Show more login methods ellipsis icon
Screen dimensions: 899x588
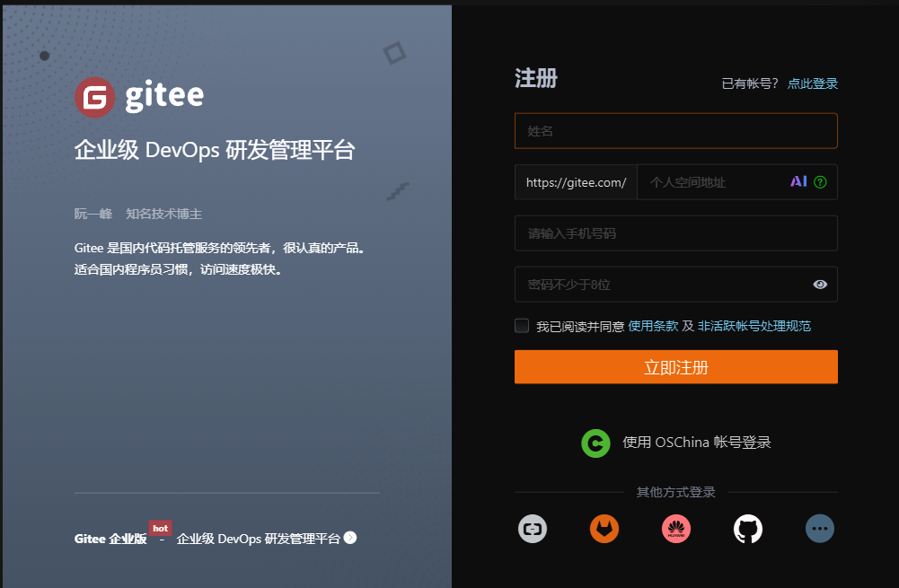coord(820,529)
